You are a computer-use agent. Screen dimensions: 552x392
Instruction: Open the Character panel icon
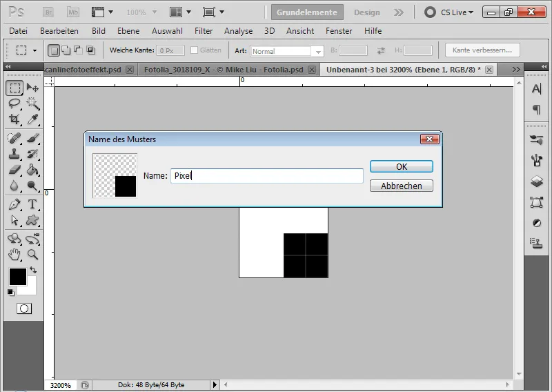pyautogui.click(x=536, y=89)
